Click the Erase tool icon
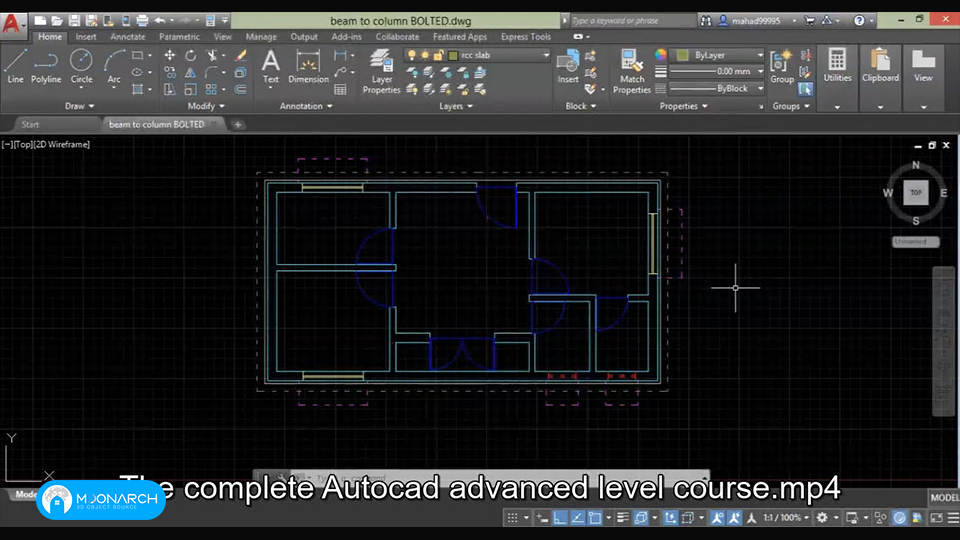Viewport: 960px width, 540px height. [x=241, y=56]
